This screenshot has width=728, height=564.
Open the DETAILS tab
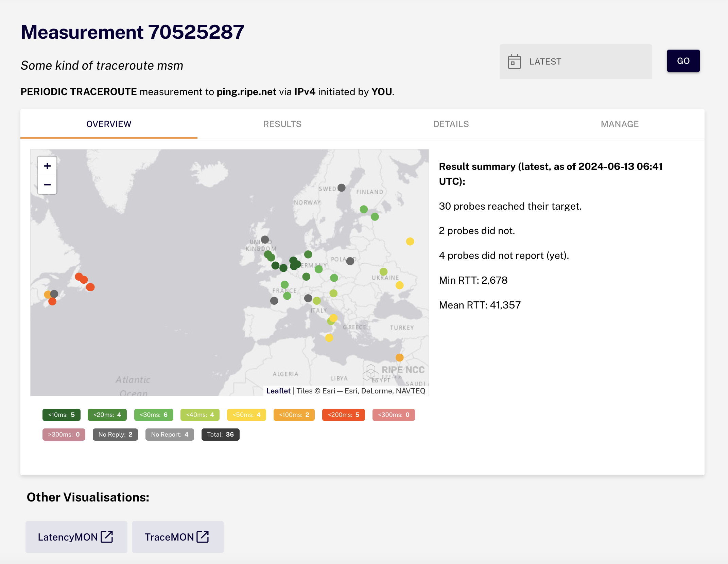point(451,124)
